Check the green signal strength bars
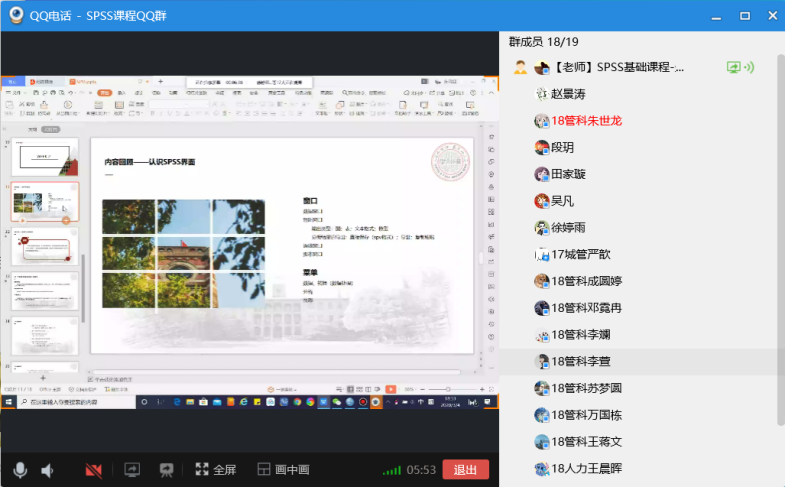 point(392,470)
